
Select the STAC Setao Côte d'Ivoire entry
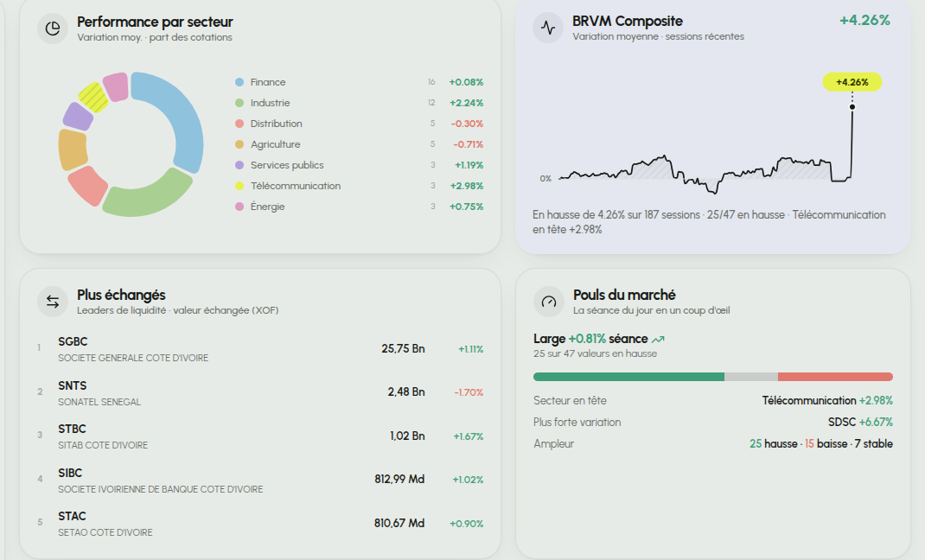[260, 524]
